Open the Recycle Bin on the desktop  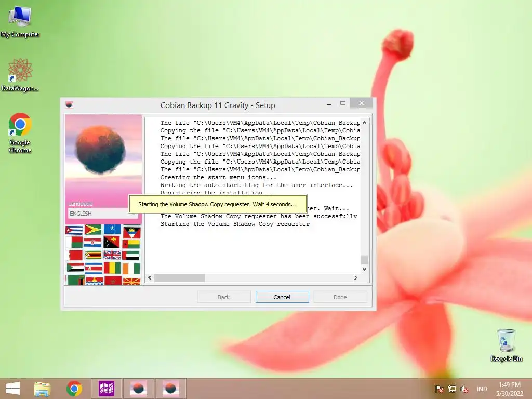pos(506,345)
